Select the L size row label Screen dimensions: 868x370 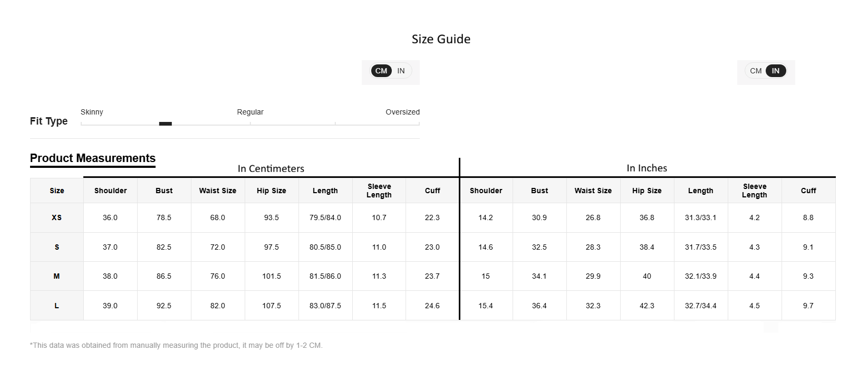[56, 306]
